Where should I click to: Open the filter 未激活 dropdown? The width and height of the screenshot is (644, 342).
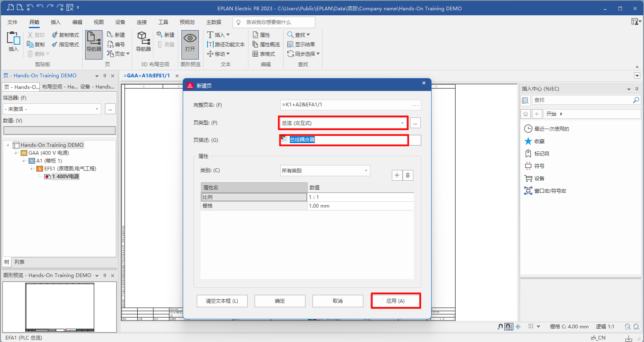[97, 109]
